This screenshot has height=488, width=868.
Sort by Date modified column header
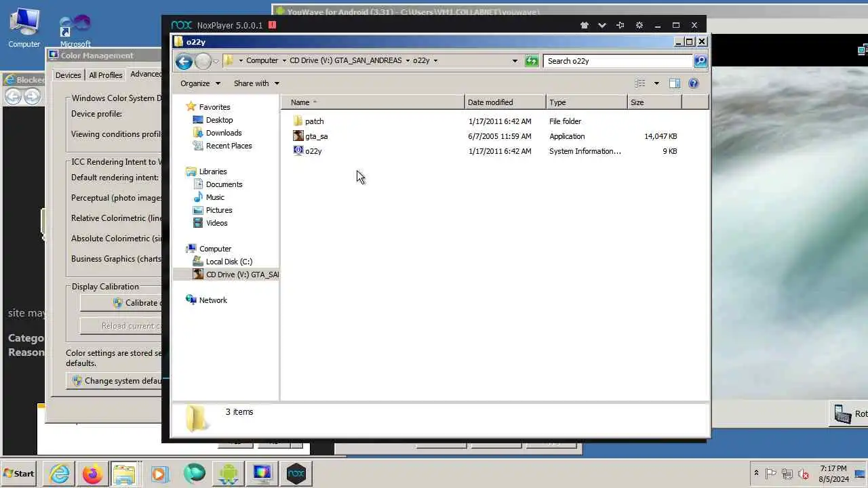click(x=505, y=102)
